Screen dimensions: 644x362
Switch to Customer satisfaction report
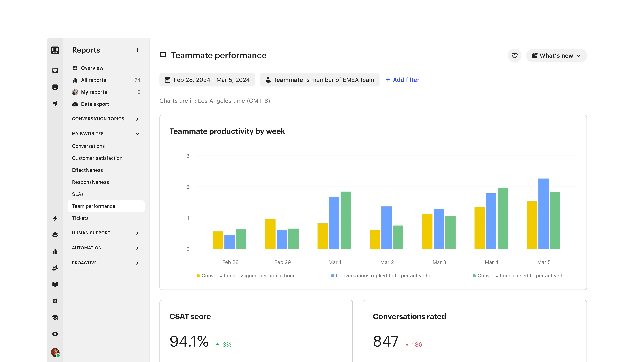(x=97, y=158)
